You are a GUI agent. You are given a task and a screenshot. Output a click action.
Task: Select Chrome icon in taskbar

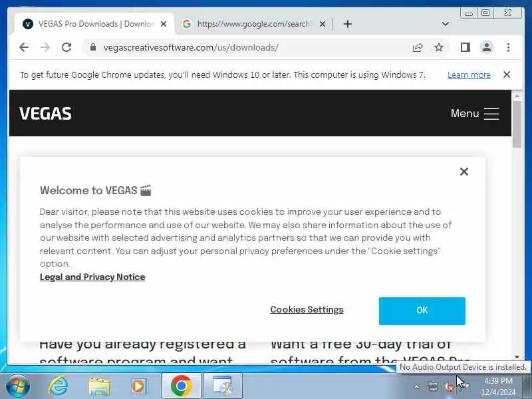182,386
